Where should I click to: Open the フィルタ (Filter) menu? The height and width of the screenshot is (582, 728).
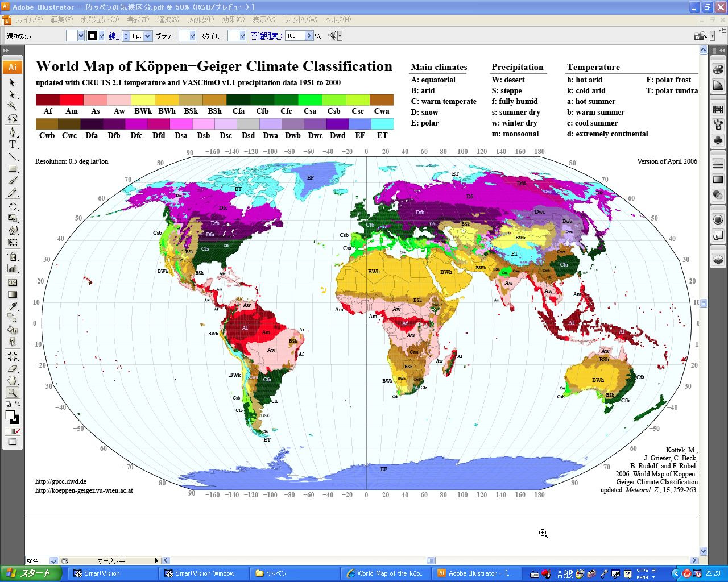coord(200,20)
